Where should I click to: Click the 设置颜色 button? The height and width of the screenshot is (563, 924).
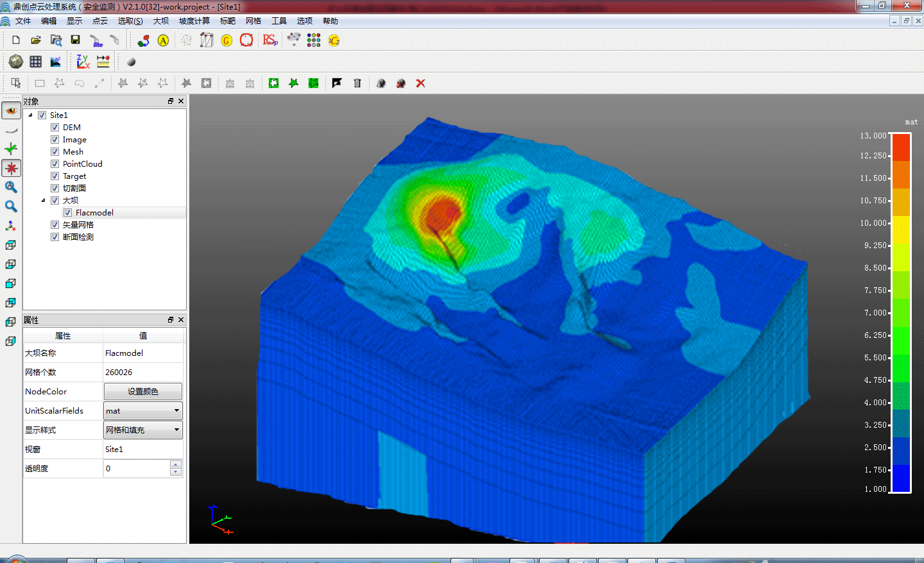(143, 392)
